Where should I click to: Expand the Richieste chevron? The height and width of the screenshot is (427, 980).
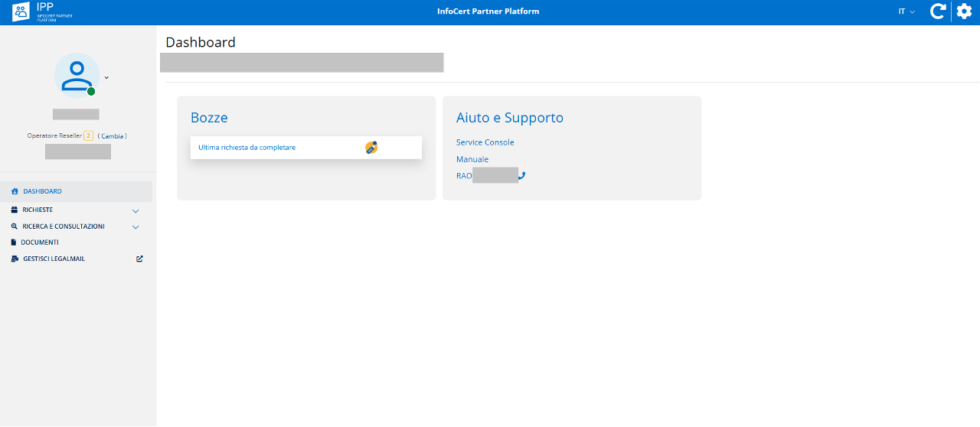pyautogui.click(x=136, y=210)
